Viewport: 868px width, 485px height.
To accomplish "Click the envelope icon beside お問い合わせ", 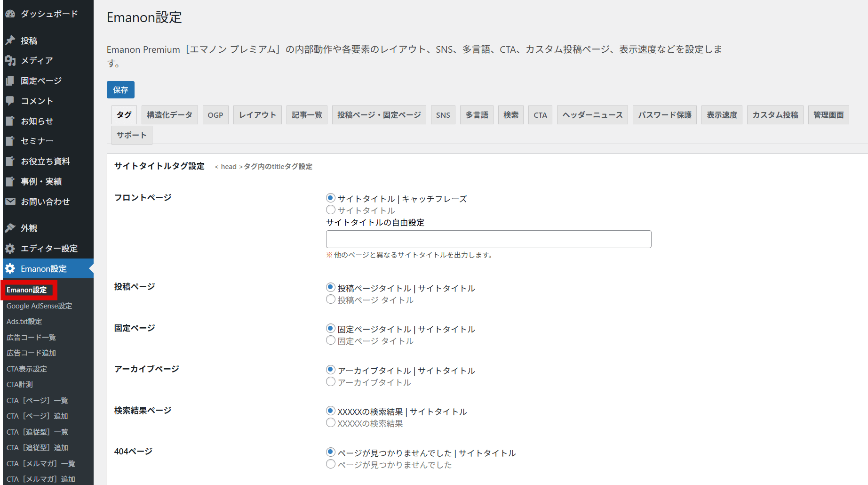I will pos(10,202).
